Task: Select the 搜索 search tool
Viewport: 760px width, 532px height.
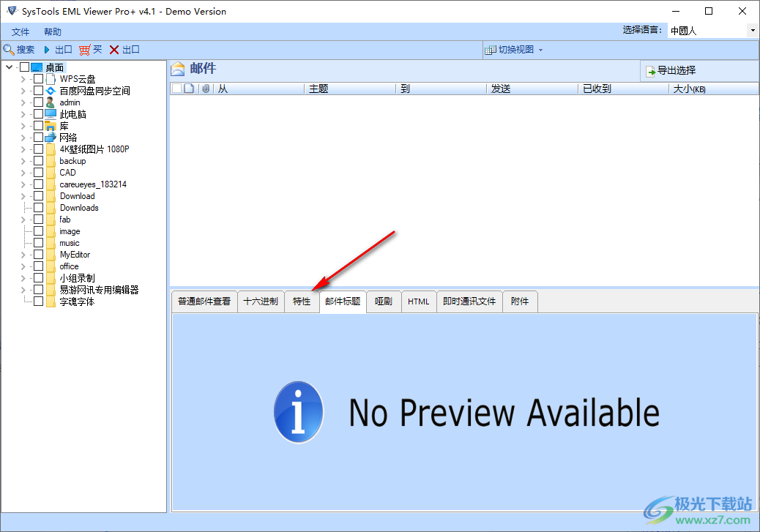Action: 20,49
